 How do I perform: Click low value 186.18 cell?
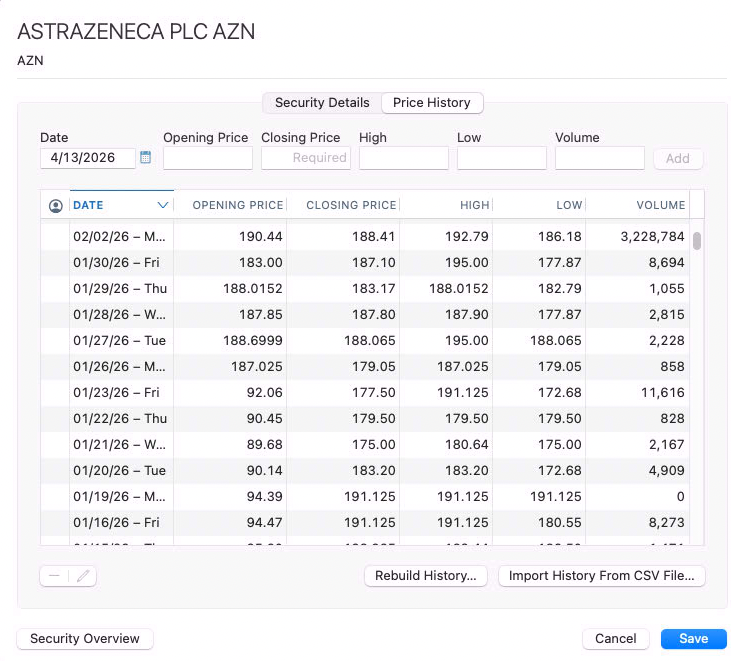(x=559, y=237)
